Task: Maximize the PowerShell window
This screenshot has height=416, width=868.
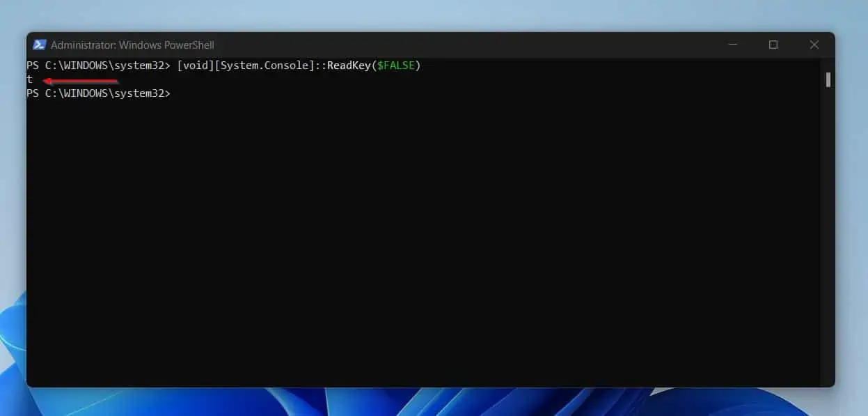Action: pos(773,45)
